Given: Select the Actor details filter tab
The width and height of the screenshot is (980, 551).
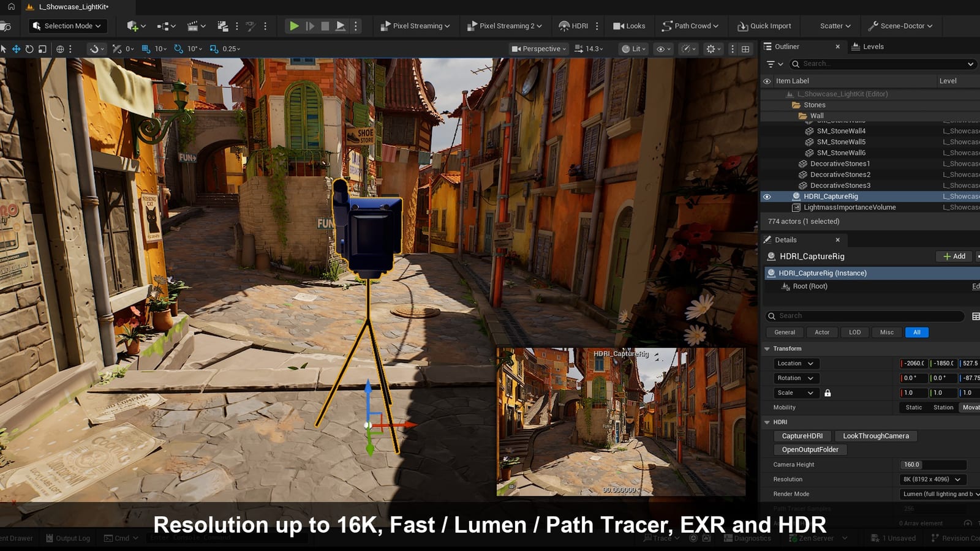Looking at the screenshot, I should [822, 332].
